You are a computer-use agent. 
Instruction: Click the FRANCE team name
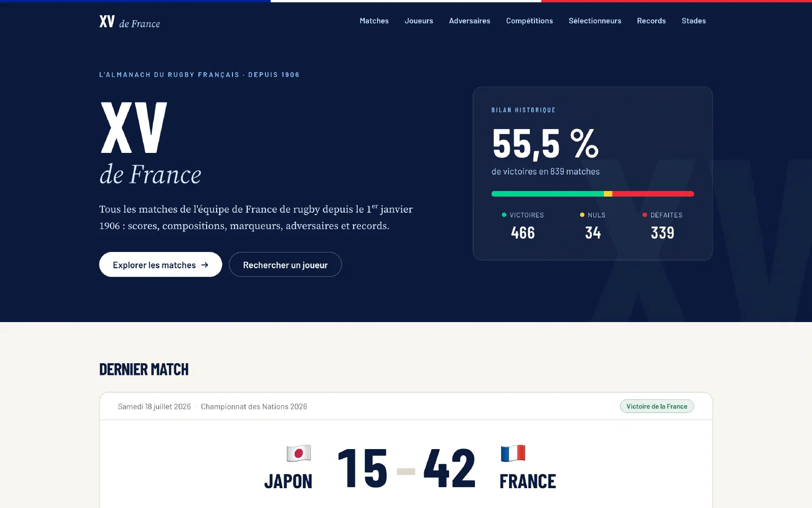click(x=528, y=481)
